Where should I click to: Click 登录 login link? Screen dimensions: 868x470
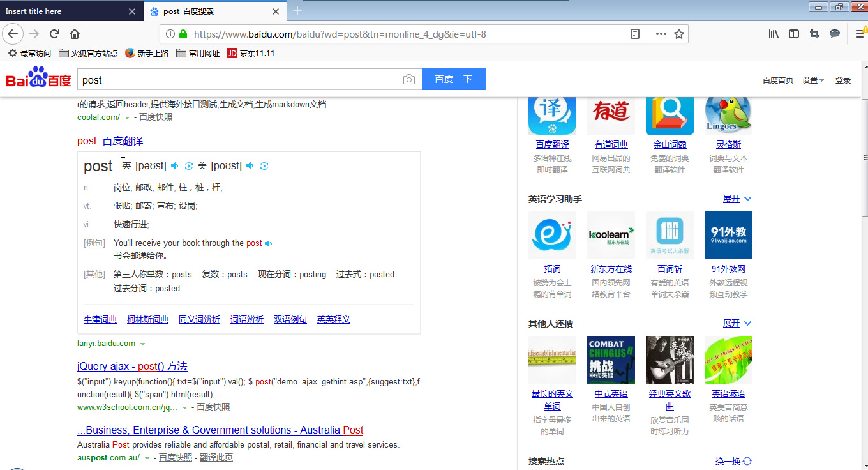[x=843, y=80]
